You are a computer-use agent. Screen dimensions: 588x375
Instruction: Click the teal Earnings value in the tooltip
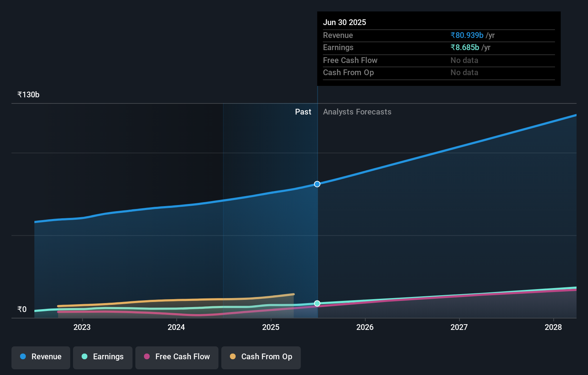pyautogui.click(x=464, y=47)
